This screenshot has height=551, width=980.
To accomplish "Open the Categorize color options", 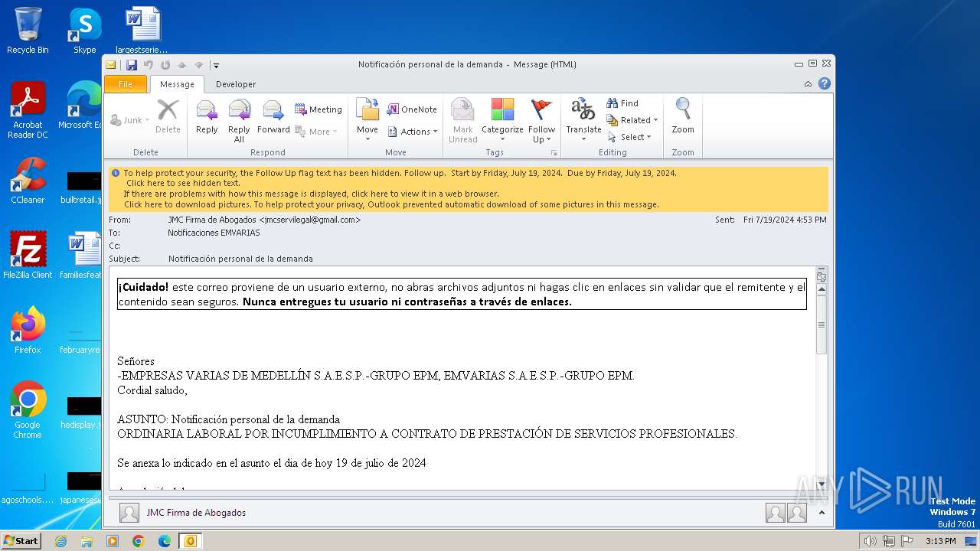I will click(502, 121).
